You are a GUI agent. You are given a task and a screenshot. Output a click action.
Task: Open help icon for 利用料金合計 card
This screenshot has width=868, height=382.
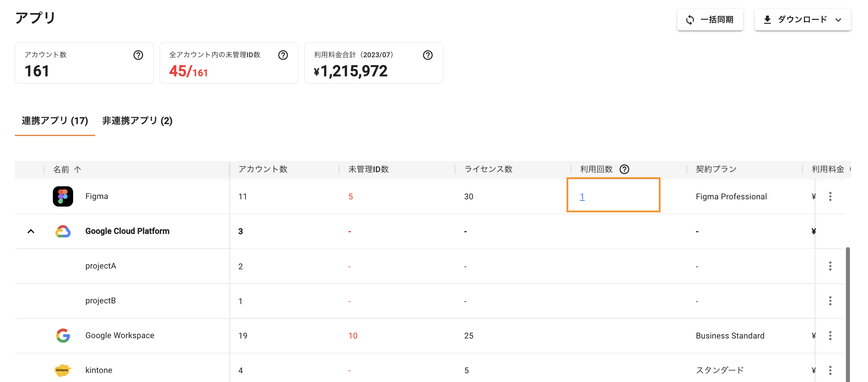pyautogui.click(x=427, y=55)
